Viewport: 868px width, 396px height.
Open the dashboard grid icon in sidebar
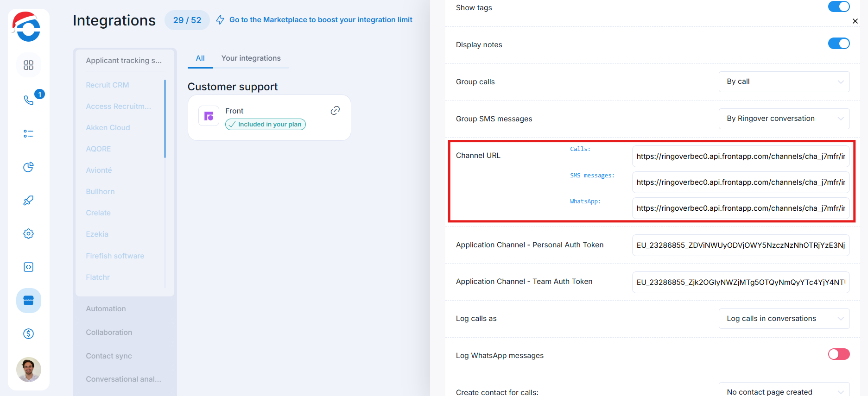[x=29, y=65]
